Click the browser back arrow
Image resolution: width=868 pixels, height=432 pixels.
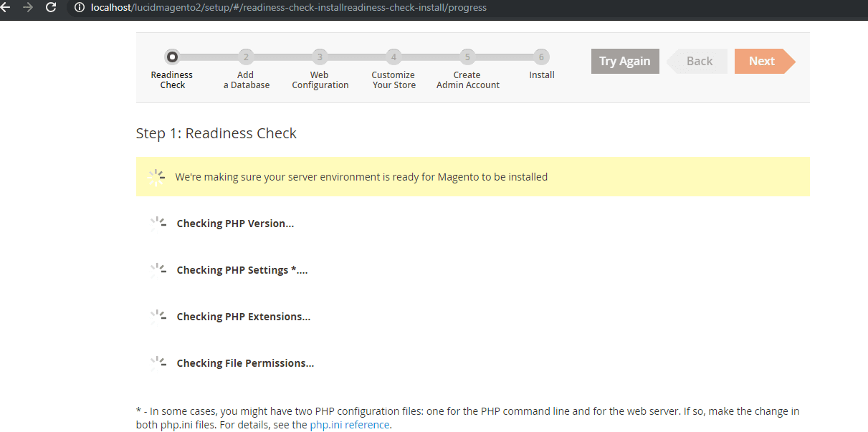click(5, 7)
